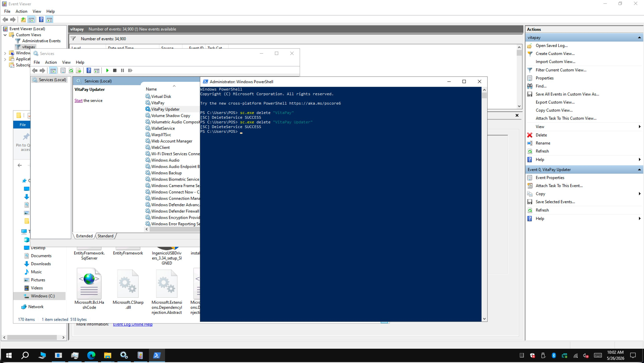Viewport: 644px width, 363px height.
Task: Click Export List icon in Services toolbar
Action: pos(79,71)
